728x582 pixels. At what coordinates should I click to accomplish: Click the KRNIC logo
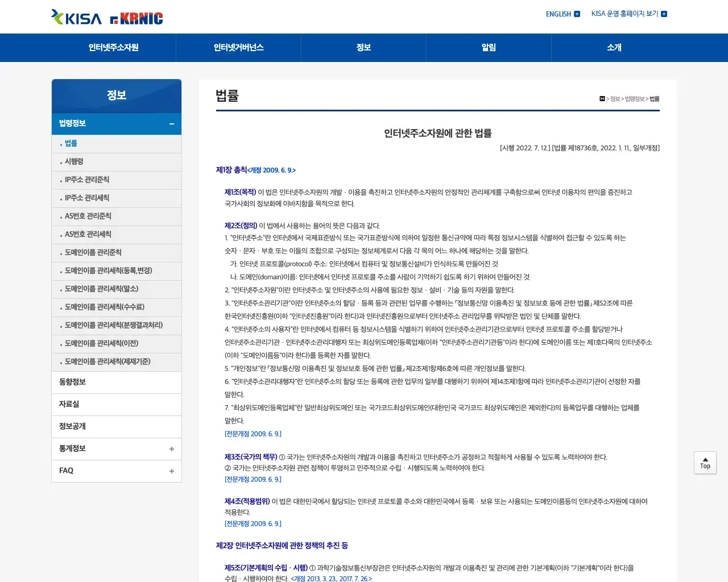pyautogui.click(x=136, y=19)
